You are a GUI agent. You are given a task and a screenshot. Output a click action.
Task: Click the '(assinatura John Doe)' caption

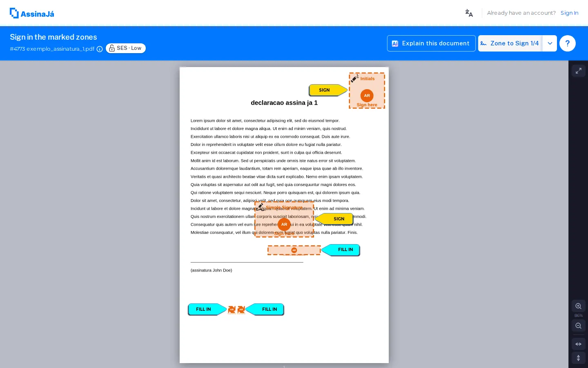tap(211, 270)
